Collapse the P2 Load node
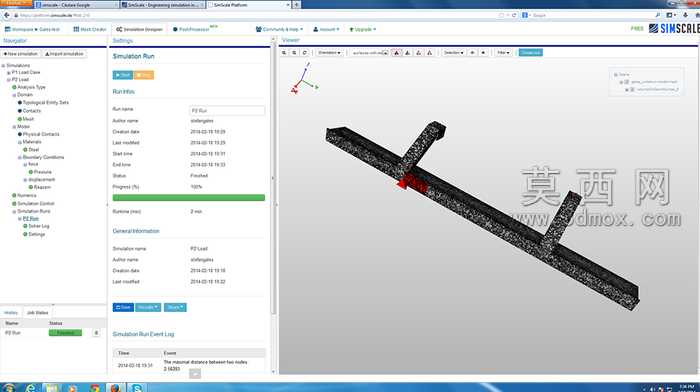Screen dimensions: 700x392 coord(8,79)
